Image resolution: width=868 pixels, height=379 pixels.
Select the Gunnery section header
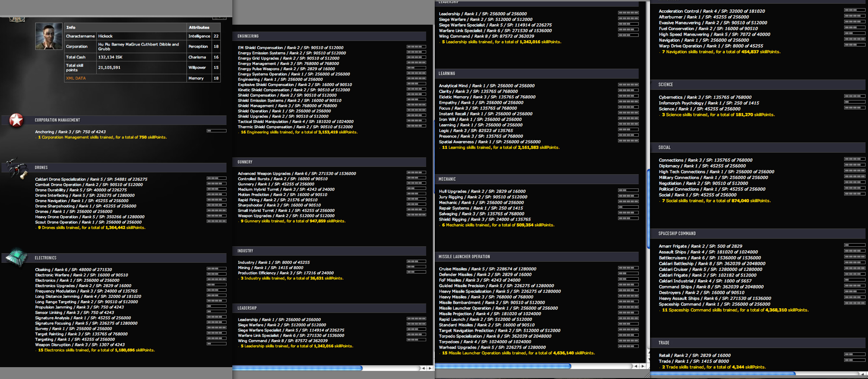329,162
